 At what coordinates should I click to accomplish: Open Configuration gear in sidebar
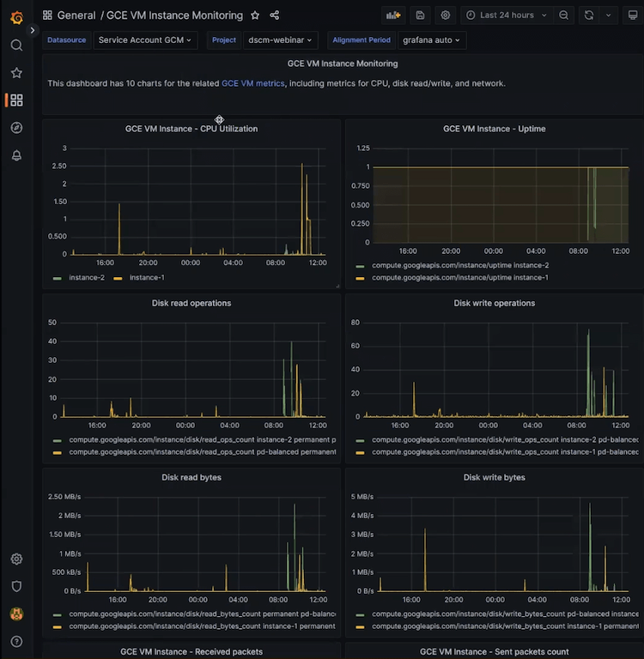[x=16, y=559]
